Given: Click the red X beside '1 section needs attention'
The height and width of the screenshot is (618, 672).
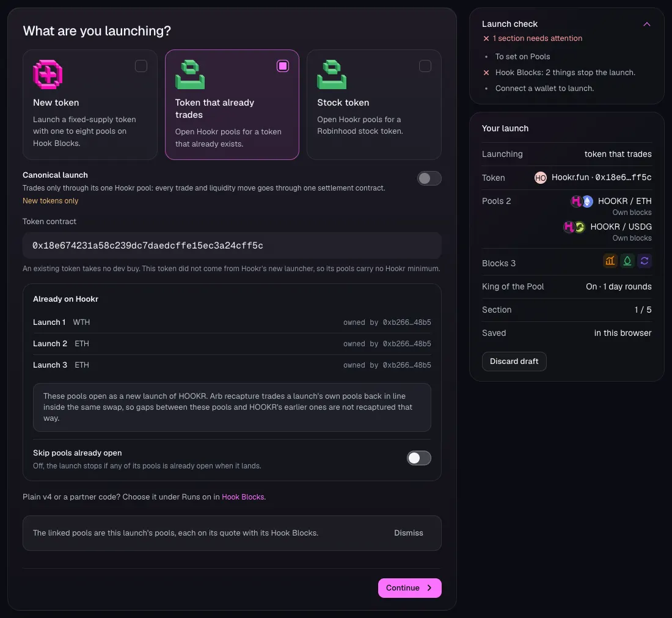Looking at the screenshot, I should (x=486, y=38).
